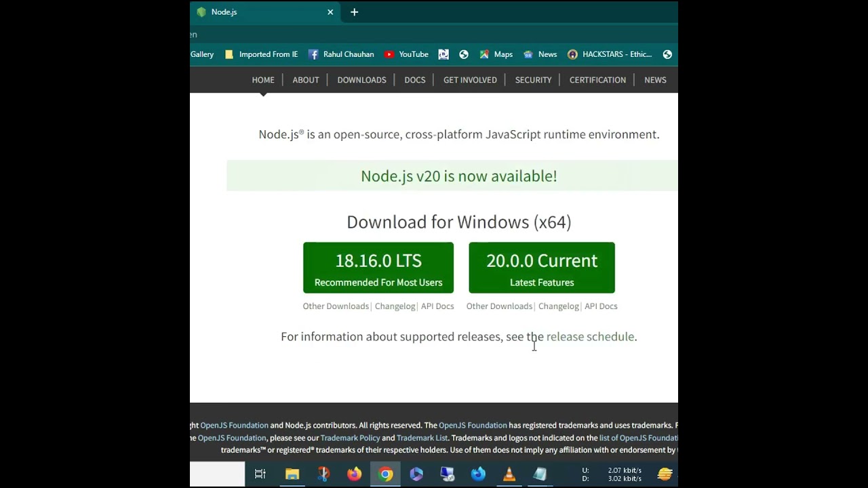Open the list of OpenJS Foundation trademarks link
This screenshot has width=868, height=488.
[x=638, y=438]
